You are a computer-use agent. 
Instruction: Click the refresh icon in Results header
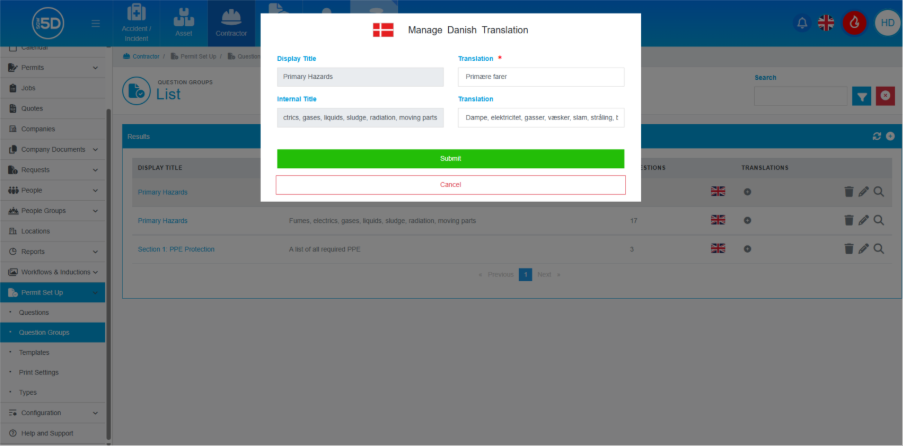pyautogui.click(x=877, y=137)
